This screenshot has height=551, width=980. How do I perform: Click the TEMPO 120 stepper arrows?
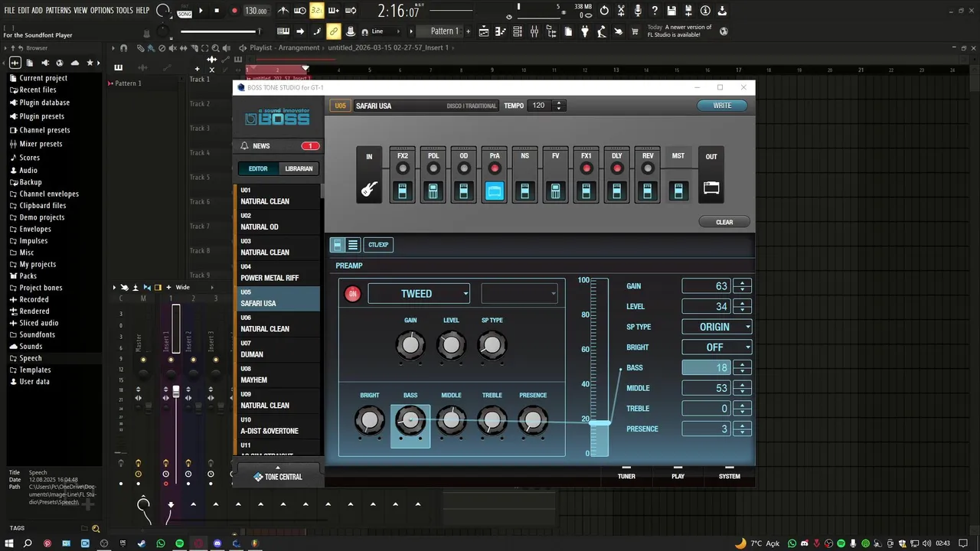(558, 106)
